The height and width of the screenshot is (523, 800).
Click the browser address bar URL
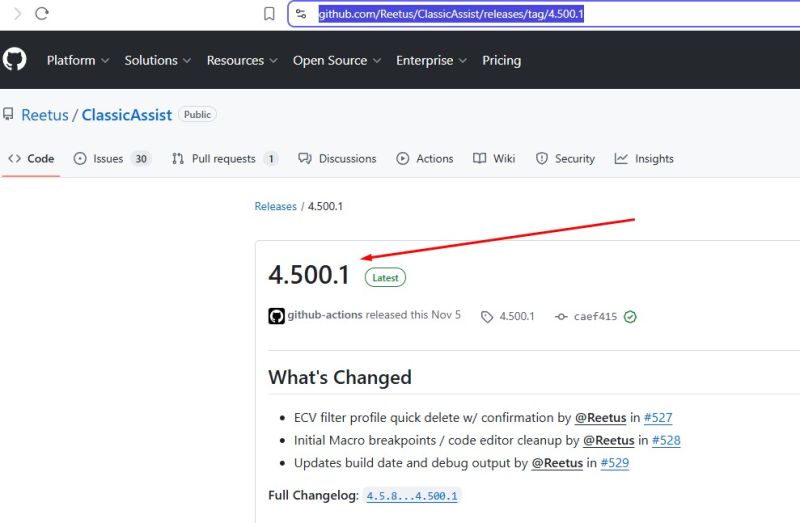click(x=451, y=14)
